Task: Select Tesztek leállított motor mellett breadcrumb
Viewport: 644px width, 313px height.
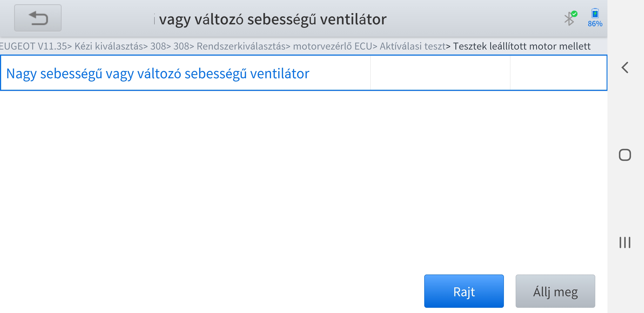Action: coord(522,46)
